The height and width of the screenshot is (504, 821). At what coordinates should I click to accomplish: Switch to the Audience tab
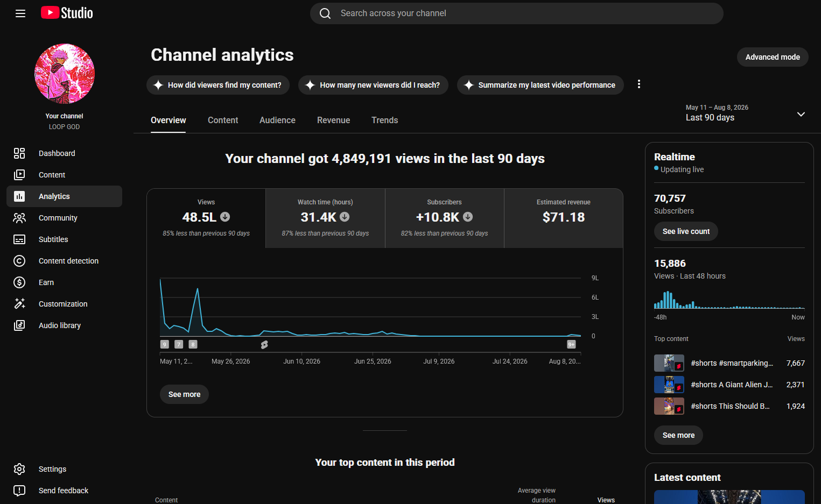277,120
